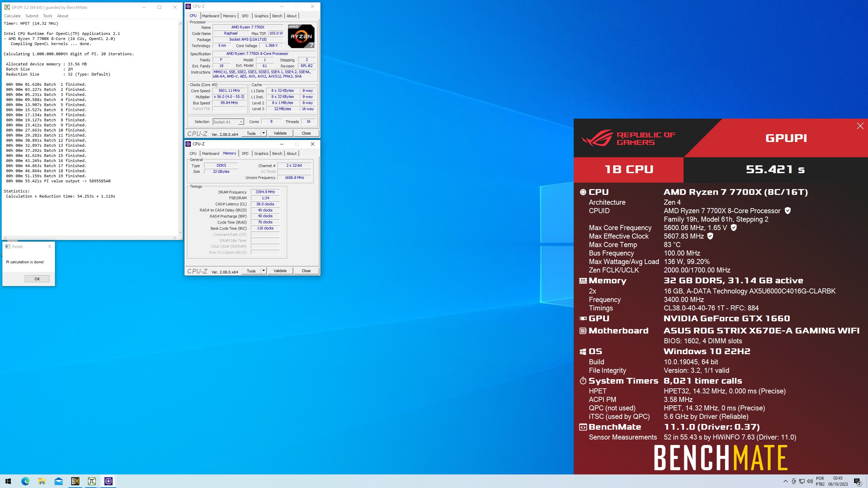Open SPD tab in top CPU-Z
This screenshot has height=488, width=868.
(245, 16)
